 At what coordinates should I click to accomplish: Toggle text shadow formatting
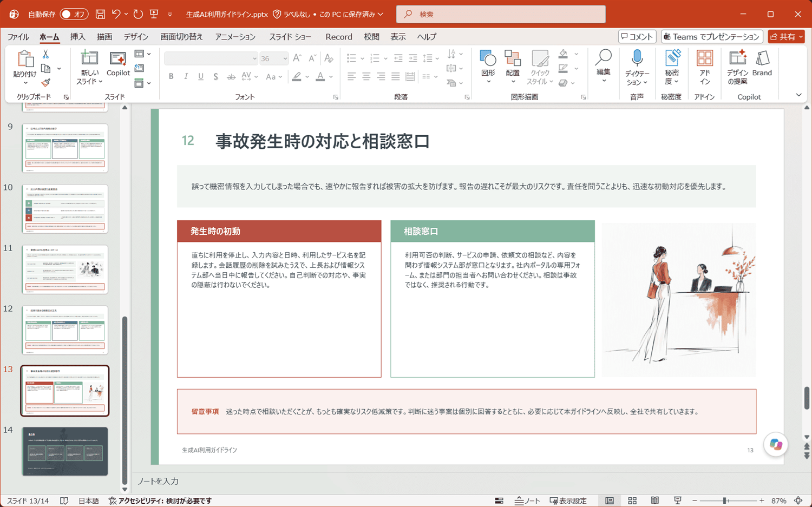tap(215, 77)
